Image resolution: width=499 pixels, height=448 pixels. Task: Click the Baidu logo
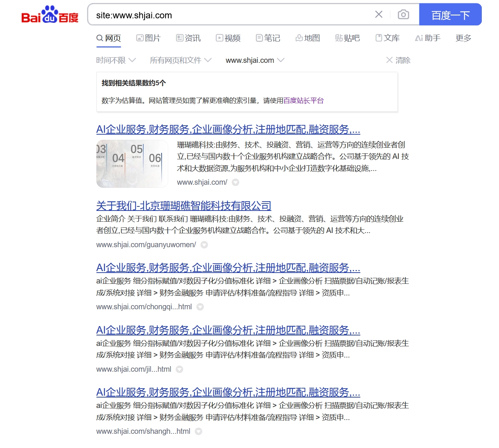pyautogui.click(x=50, y=15)
